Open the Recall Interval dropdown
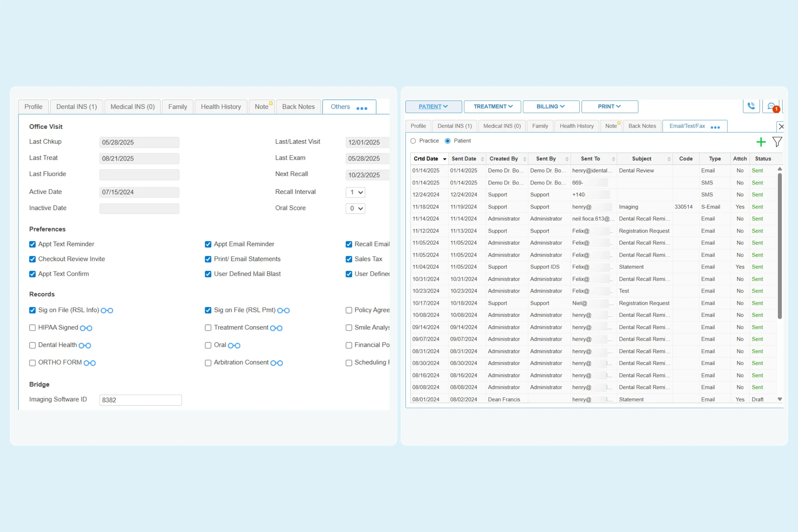Viewport: 798px width, 532px height. (355, 192)
